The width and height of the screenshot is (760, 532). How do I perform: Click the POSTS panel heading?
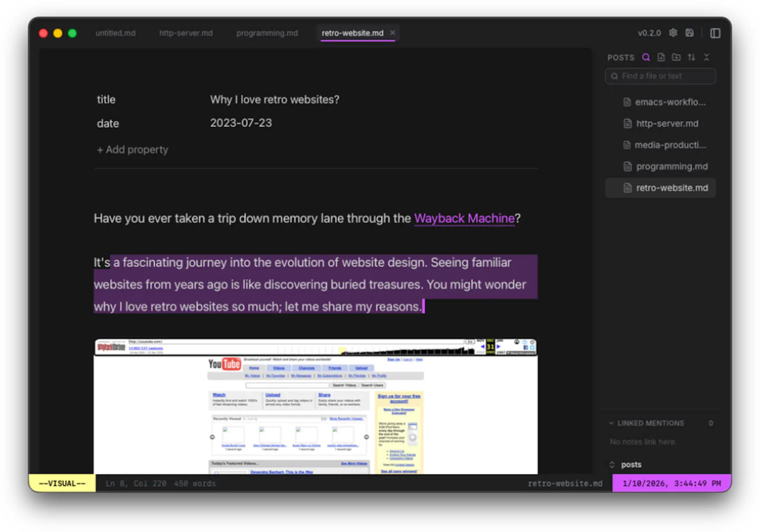(621, 57)
